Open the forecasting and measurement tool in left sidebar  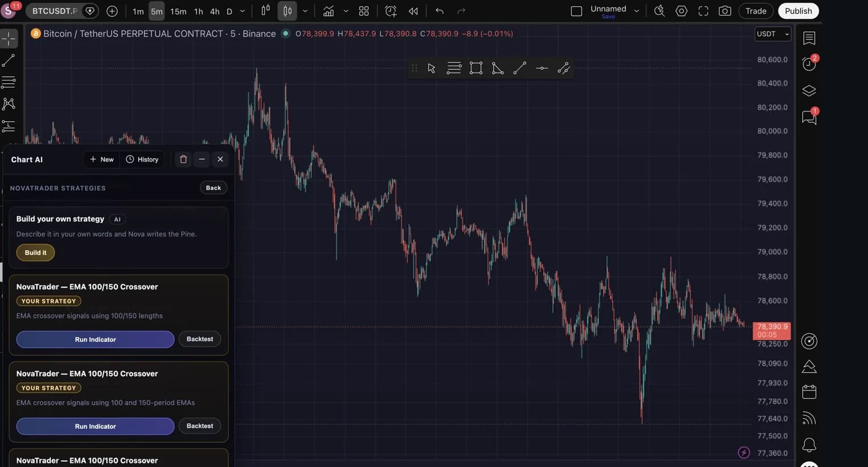pyautogui.click(x=9, y=126)
